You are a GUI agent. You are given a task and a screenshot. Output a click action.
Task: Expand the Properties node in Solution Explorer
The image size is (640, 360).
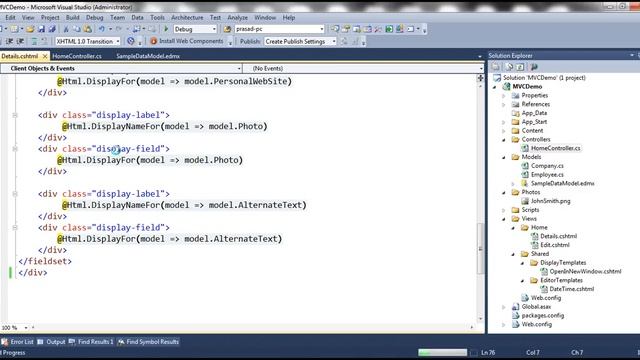click(504, 96)
